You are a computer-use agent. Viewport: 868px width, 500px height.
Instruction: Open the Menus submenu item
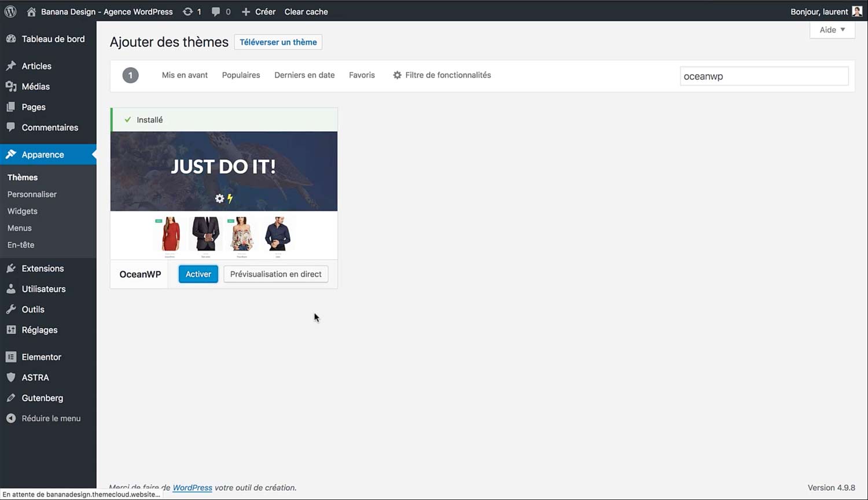[x=19, y=228]
